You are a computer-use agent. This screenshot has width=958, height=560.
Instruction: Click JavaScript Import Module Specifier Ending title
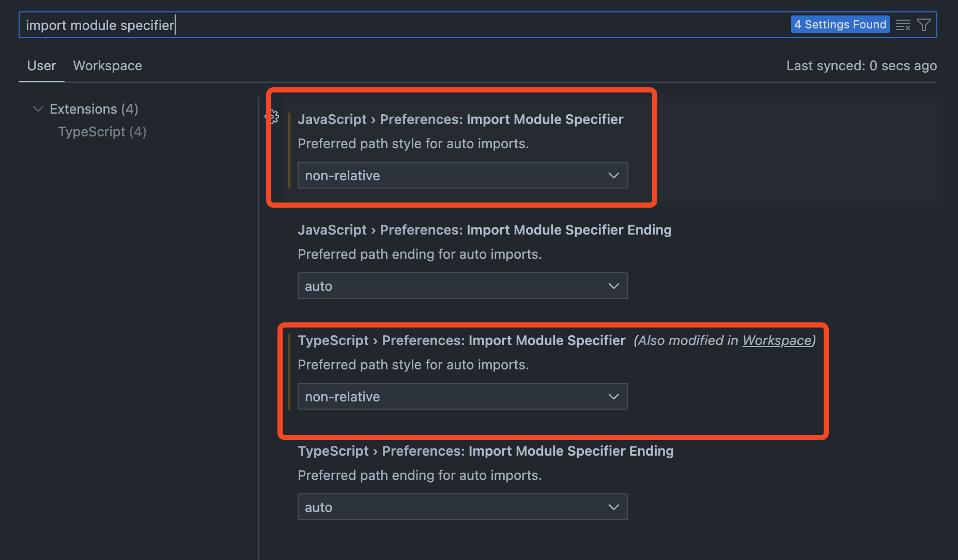[485, 230]
